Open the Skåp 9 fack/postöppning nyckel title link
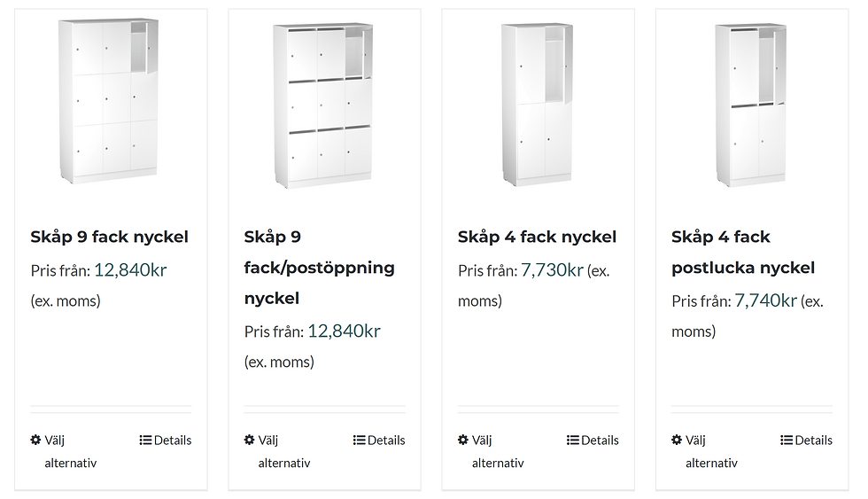Screen dimensions: 868x499 [x=319, y=267]
